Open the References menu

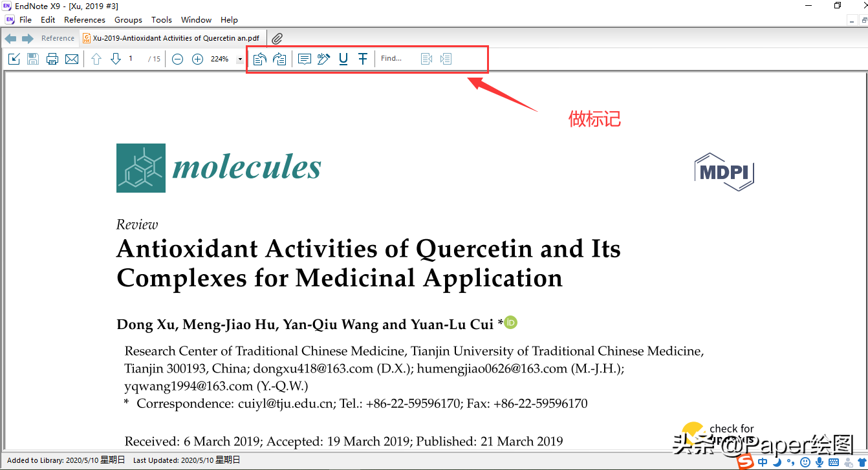click(85, 20)
